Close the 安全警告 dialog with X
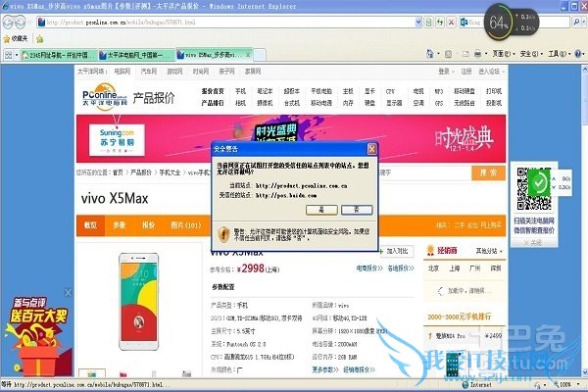 (x=371, y=149)
